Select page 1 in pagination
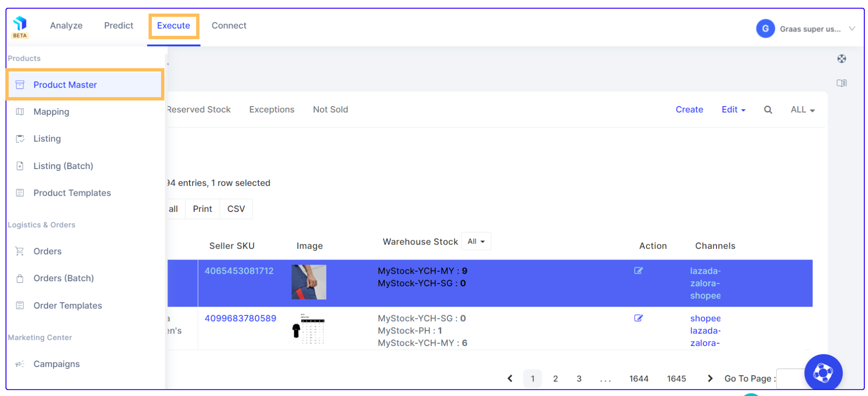This screenshot has width=868, height=396. [532, 379]
